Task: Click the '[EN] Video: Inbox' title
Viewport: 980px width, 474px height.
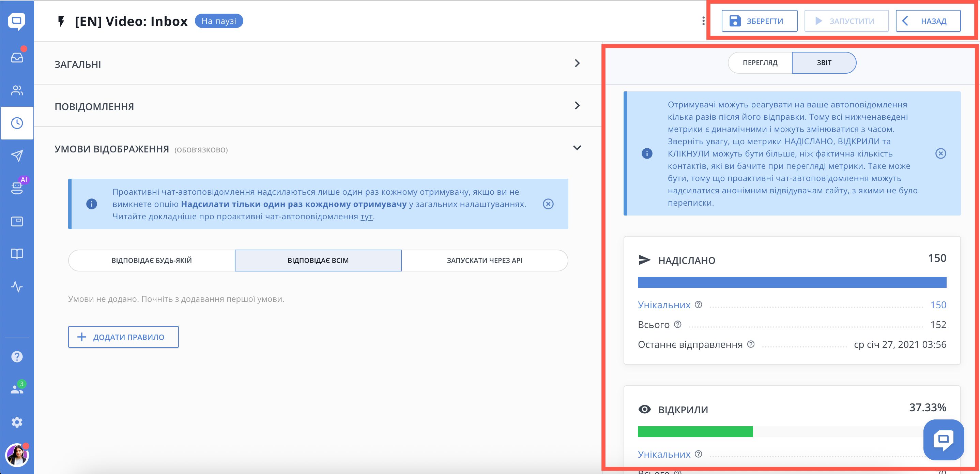Action: point(131,21)
